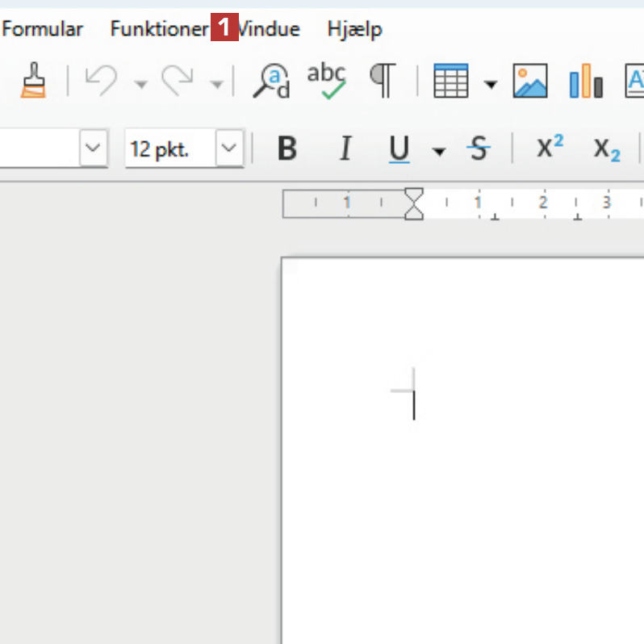Insert an image using the picture icon
This screenshot has width=644, height=644.
point(530,81)
